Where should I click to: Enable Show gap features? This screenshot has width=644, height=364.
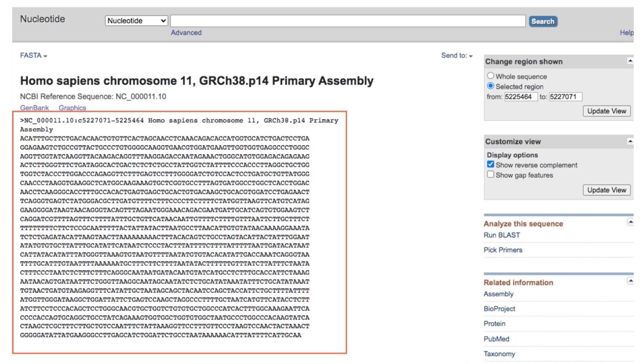[x=491, y=175]
